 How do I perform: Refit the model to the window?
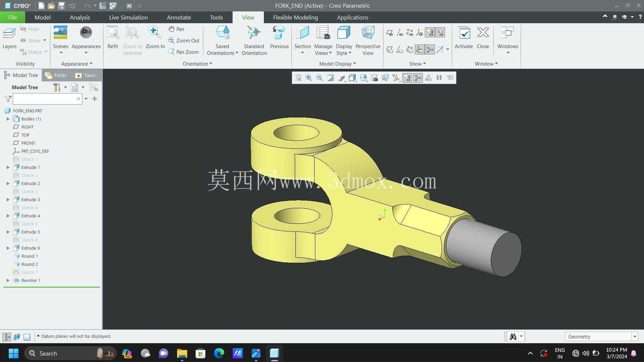(x=113, y=38)
